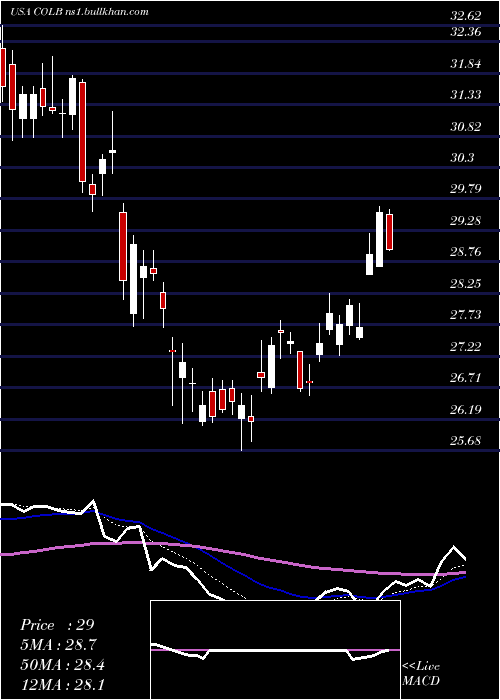Click the 30.82 price axis label
The image size is (500, 700).
(x=466, y=127)
